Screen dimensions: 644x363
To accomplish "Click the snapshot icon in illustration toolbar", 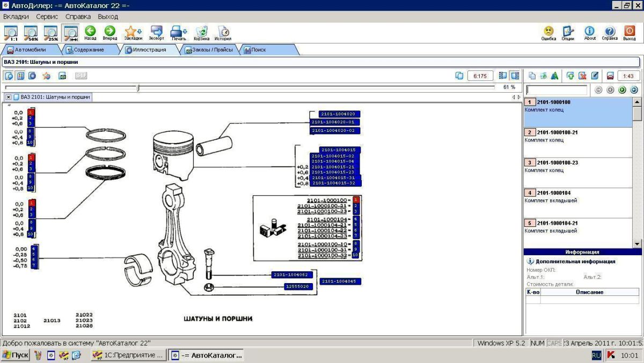I will coord(62,76).
